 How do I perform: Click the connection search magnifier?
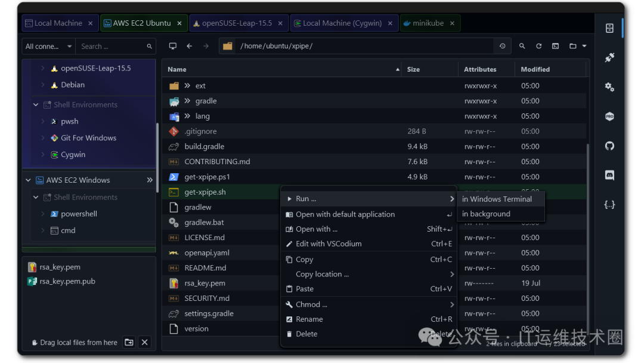point(150,47)
